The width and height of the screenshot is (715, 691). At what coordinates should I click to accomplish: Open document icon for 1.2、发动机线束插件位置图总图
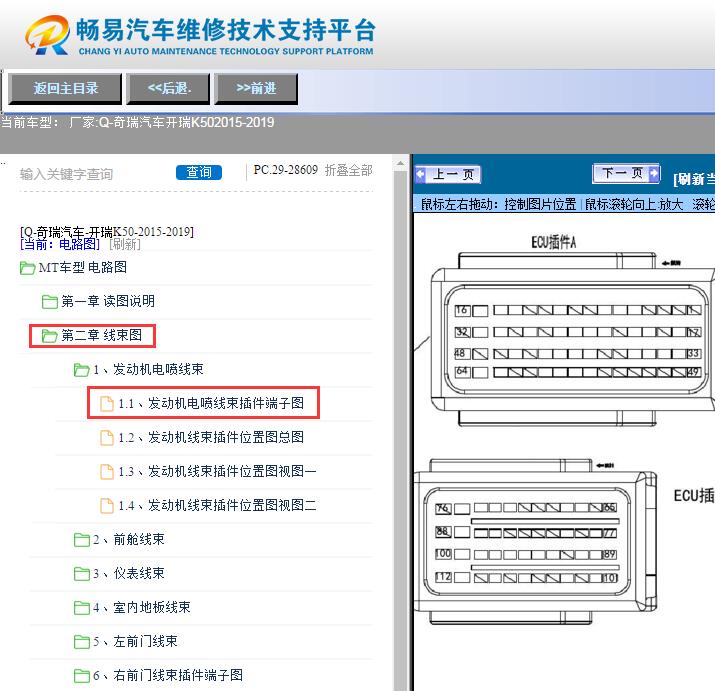107,438
